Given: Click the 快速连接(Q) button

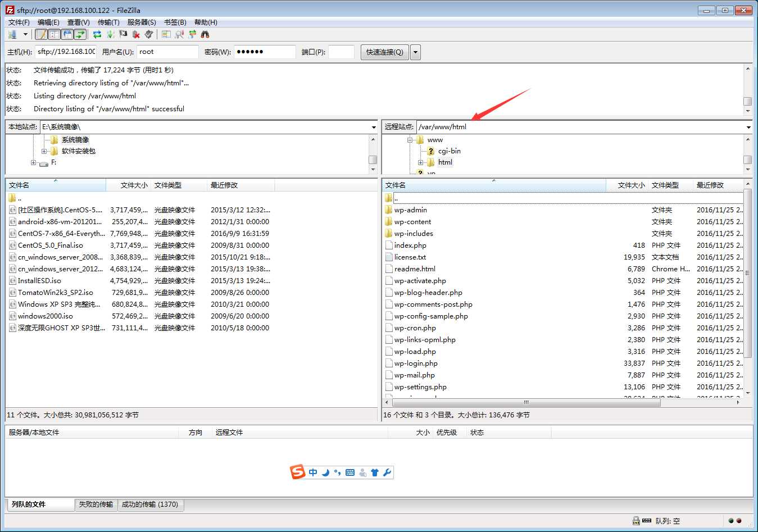Looking at the screenshot, I should point(385,52).
